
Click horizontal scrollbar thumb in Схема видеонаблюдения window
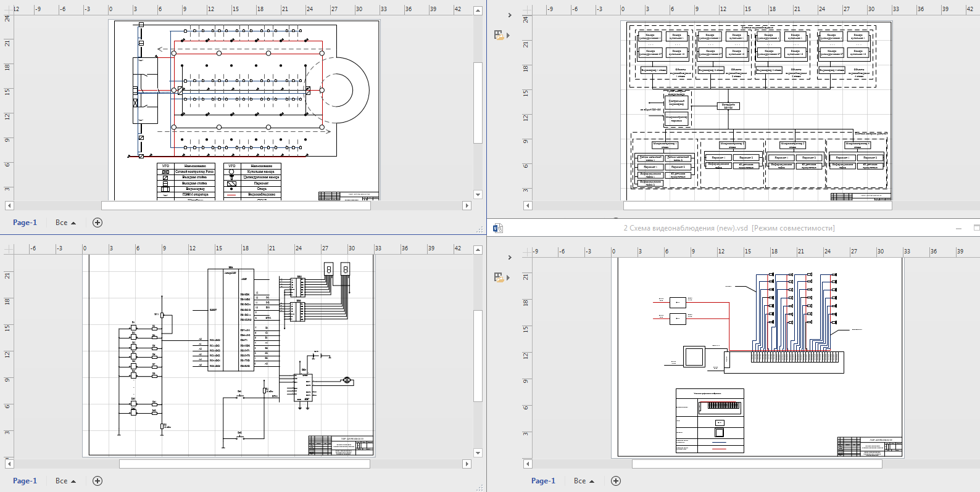(x=757, y=464)
